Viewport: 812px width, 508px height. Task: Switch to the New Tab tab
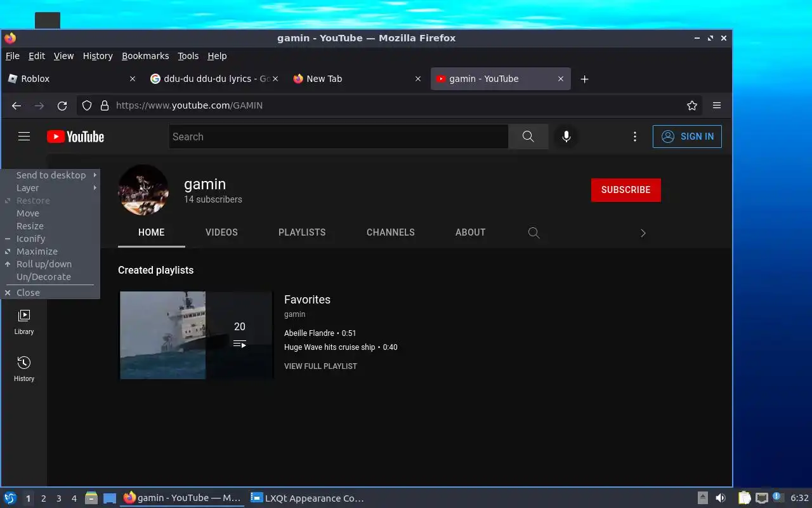(x=357, y=79)
